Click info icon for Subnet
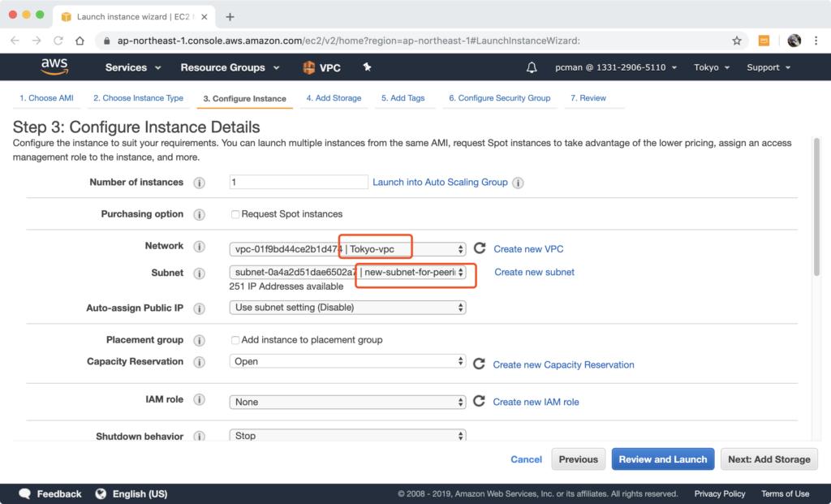This screenshot has width=831, height=504. coord(200,274)
